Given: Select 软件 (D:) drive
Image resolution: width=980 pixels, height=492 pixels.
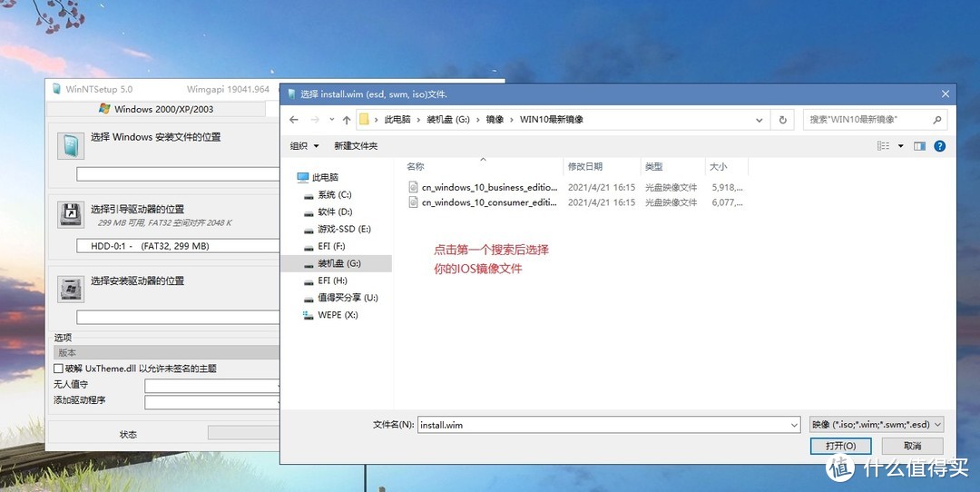Looking at the screenshot, I should 328,212.
